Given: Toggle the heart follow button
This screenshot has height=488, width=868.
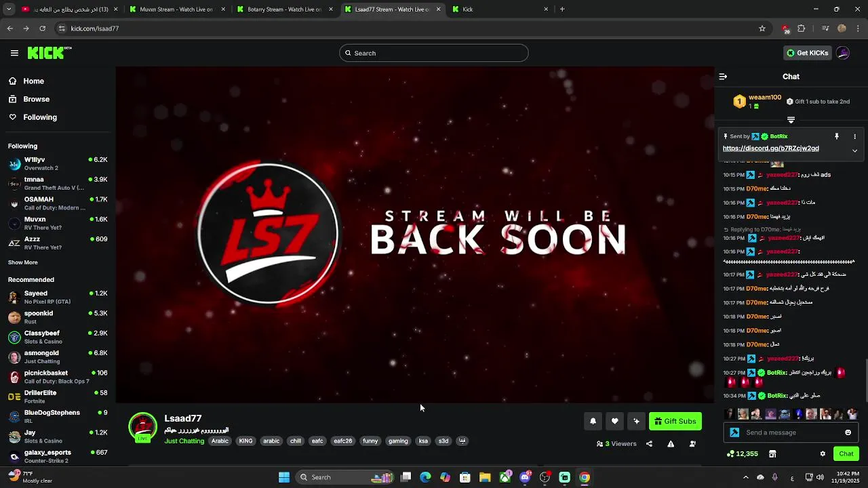Looking at the screenshot, I should [614, 421].
